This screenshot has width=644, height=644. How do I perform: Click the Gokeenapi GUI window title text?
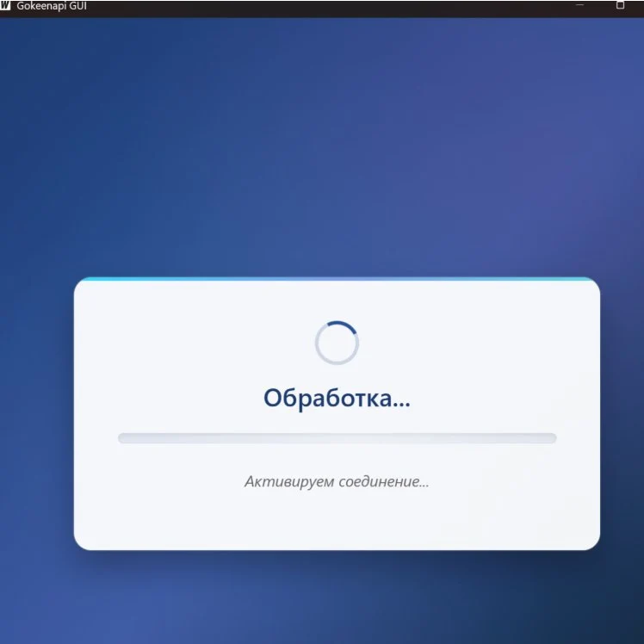tap(52, 7)
